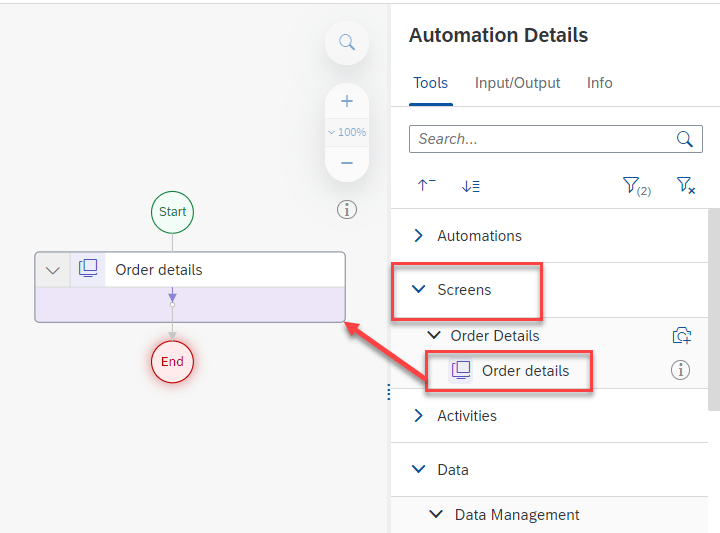The width and height of the screenshot is (720, 533).
Task: Collapse the Screens section
Action: tap(419, 290)
